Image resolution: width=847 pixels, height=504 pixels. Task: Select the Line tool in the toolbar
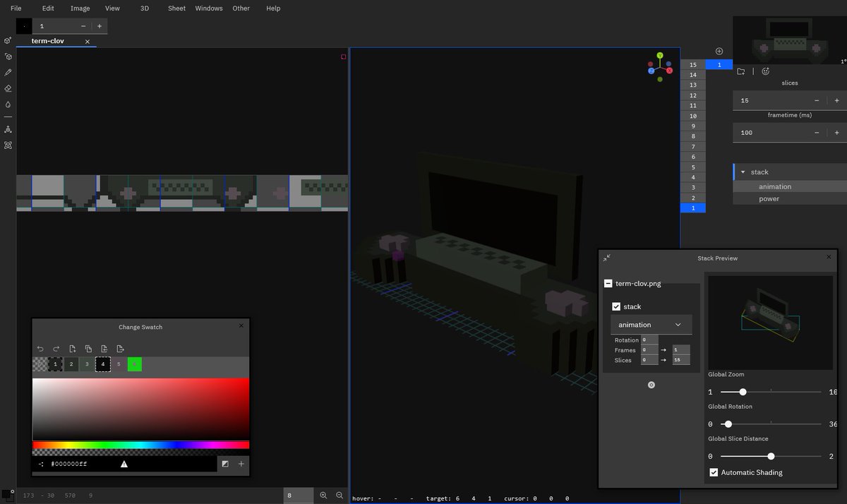8,116
